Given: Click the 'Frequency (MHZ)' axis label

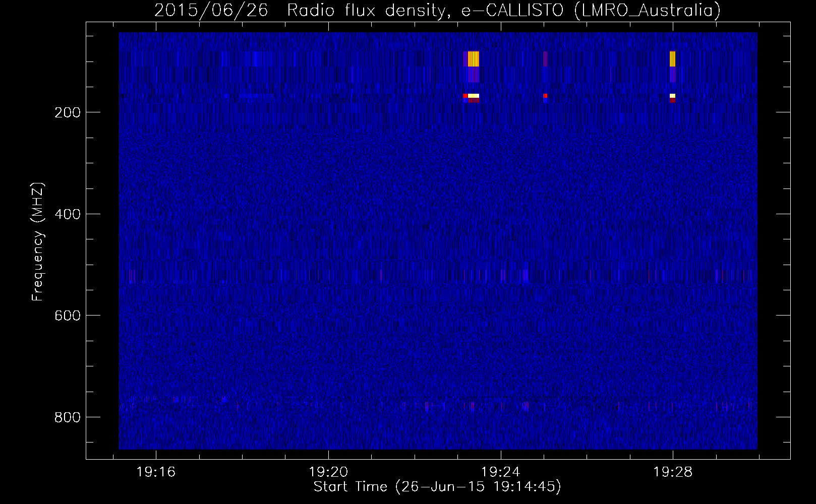Looking at the screenshot, I should (38, 241).
